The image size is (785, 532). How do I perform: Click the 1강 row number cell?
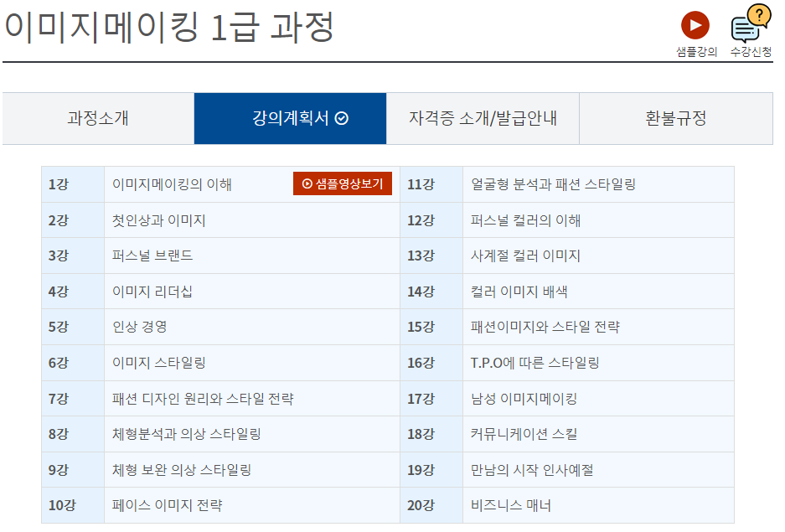(x=73, y=184)
